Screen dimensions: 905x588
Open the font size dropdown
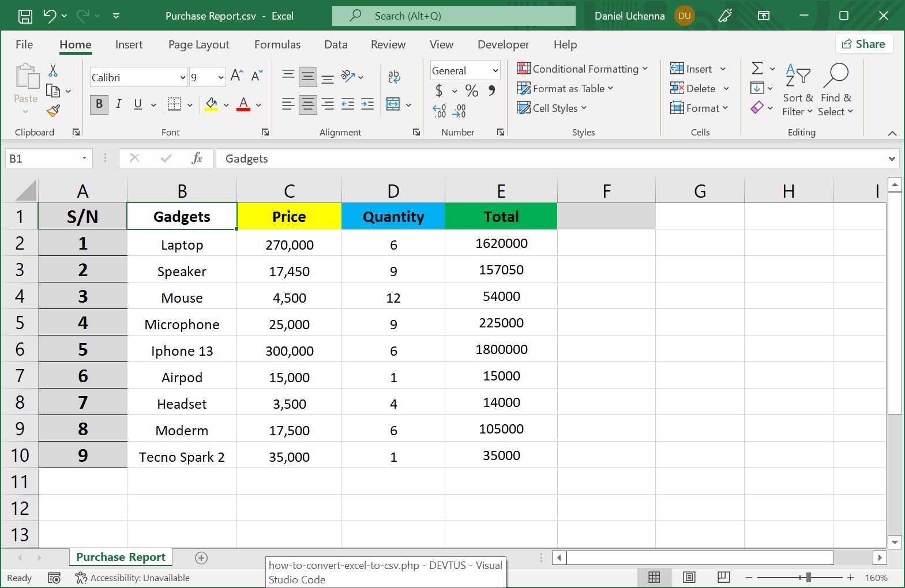pyautogui.click(x=221, y=77)
